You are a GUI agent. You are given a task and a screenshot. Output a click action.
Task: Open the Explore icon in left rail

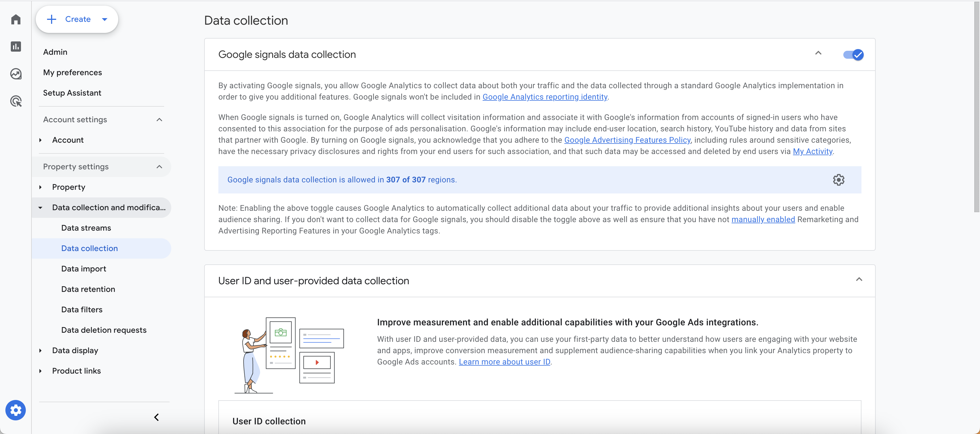pyautogui.click(x=16, y=74)
